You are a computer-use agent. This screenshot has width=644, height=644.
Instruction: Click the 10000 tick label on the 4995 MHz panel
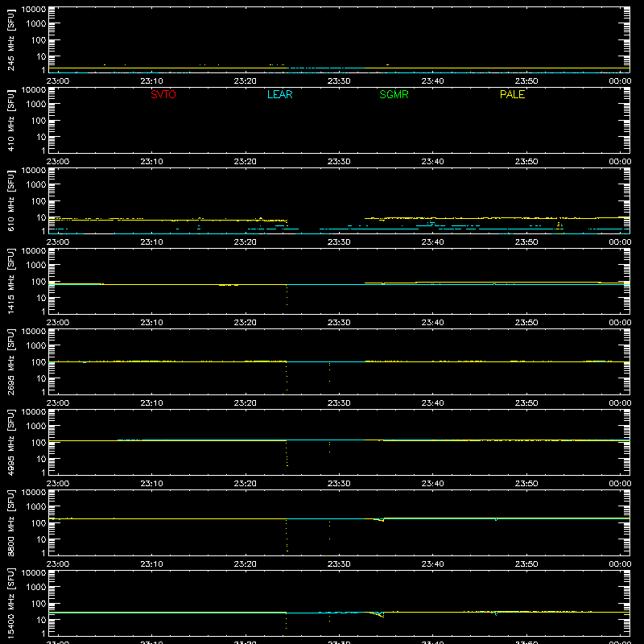point(34,412)
